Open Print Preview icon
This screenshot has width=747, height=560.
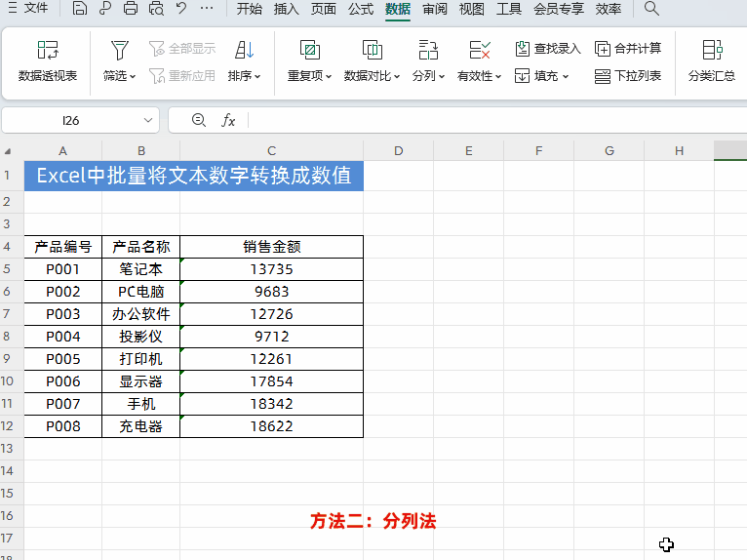[x=156, y=8]
